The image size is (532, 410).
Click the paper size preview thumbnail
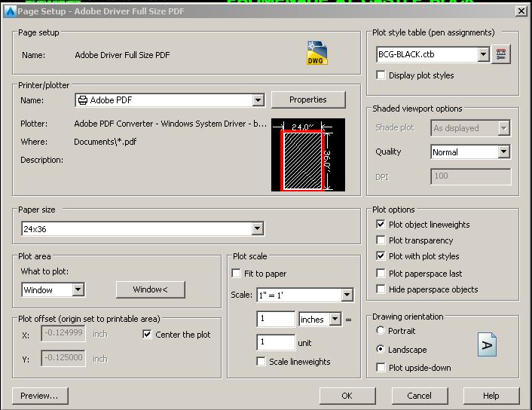pos(308,155)
